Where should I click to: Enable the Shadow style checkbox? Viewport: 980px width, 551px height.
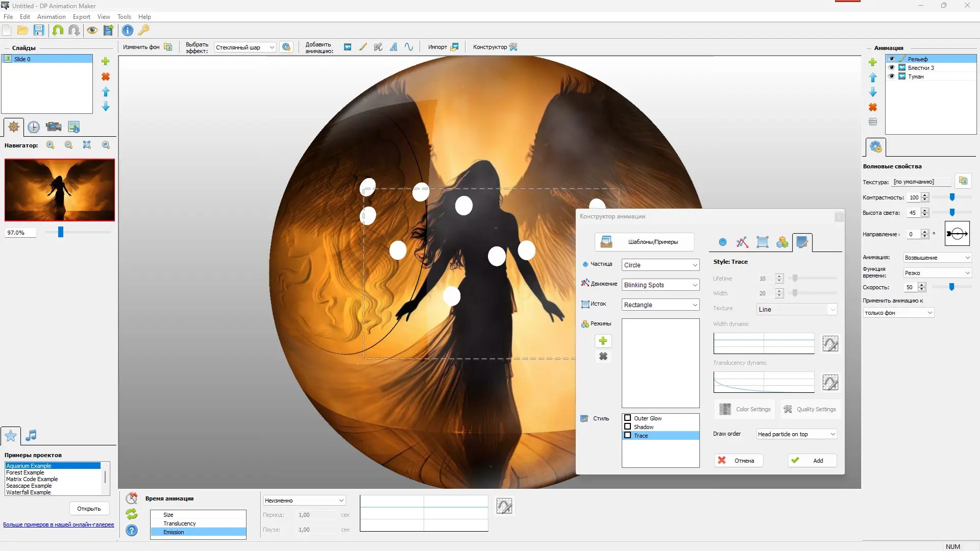coord(628,427)
